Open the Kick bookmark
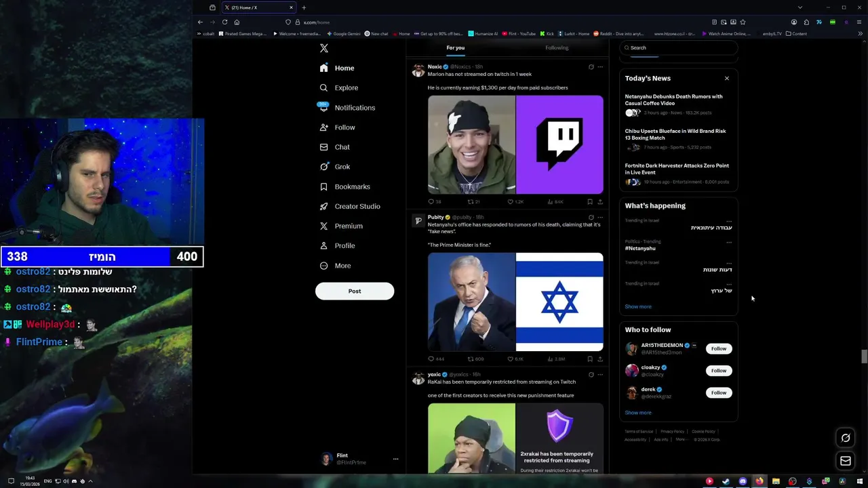This screenshot has width=868, height=488. [x=547, y=33]
